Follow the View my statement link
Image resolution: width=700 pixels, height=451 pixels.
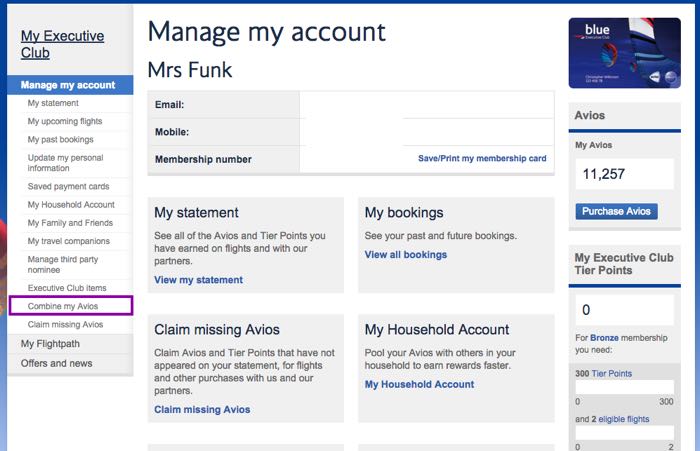coord(199,280)
